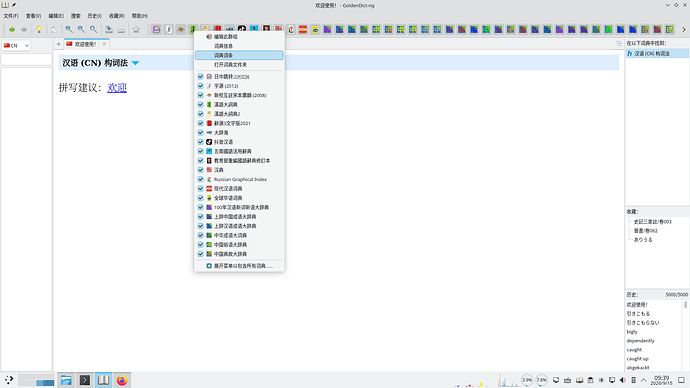Click the TikTok-style 抖音汉语 dictionary toolbar icon
Image resolution: width=690 pixels, height=388 pixels.
[x=242, y=29]
